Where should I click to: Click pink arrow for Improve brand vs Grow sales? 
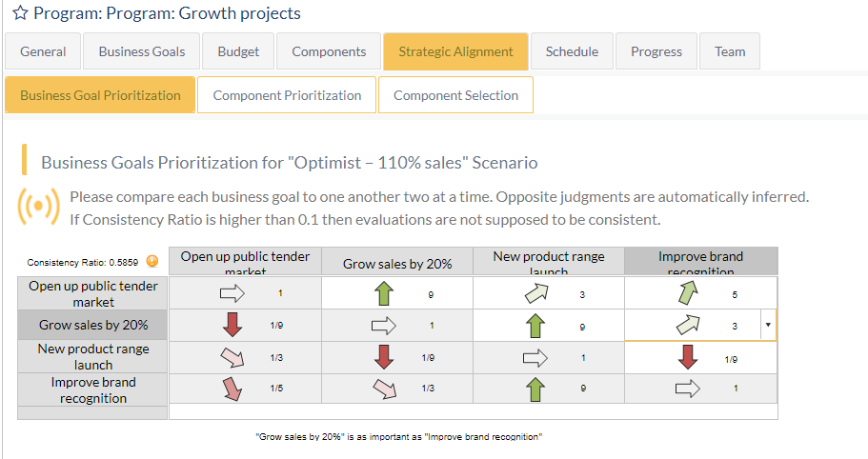[x=385, y=389]
